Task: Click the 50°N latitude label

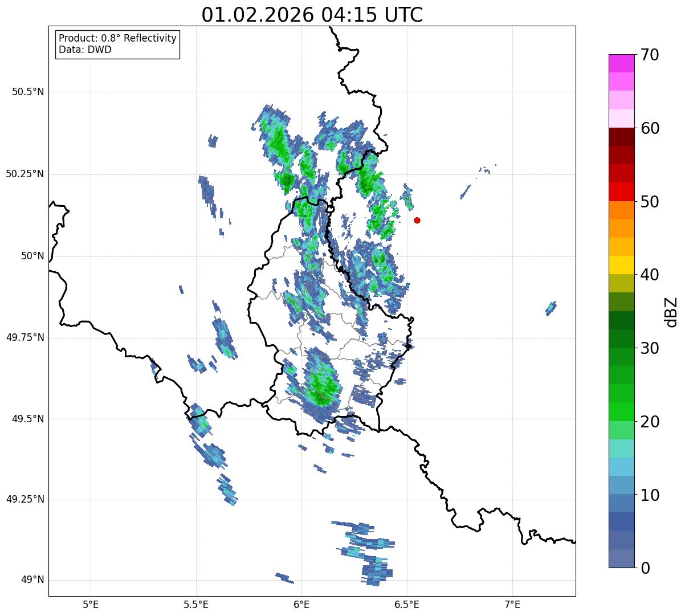Action: [x=32, y=256]
